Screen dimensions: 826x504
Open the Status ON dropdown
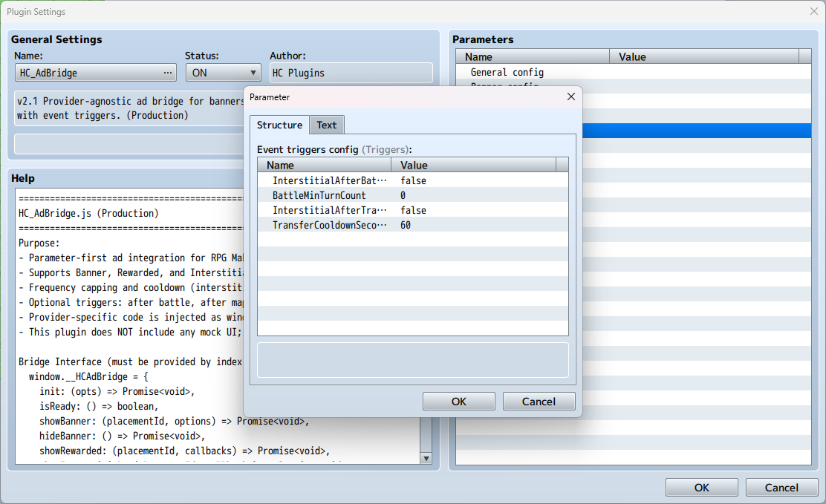click(224, 73)
